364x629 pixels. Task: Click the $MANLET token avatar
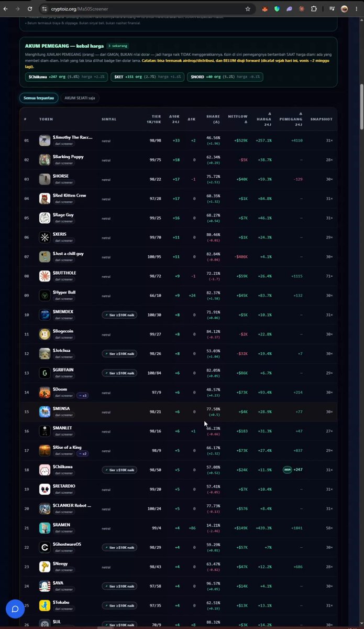[x=45, y=431]
